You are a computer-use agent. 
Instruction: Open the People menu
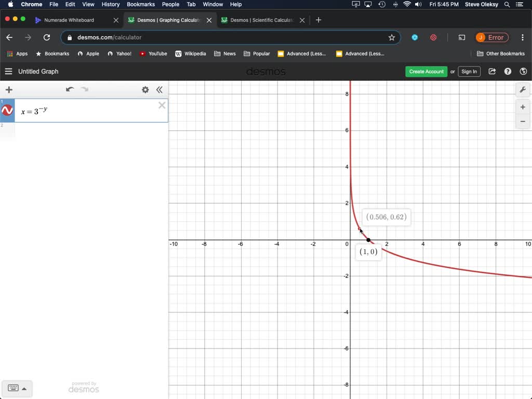170,4
